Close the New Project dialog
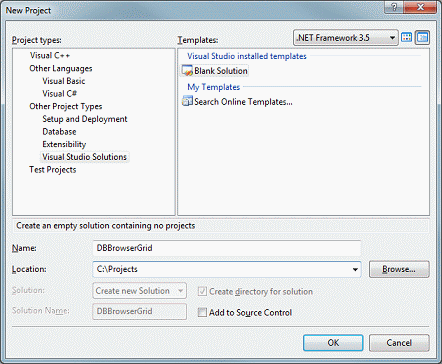This screenshot has height=364, width=442. point(420,7)
